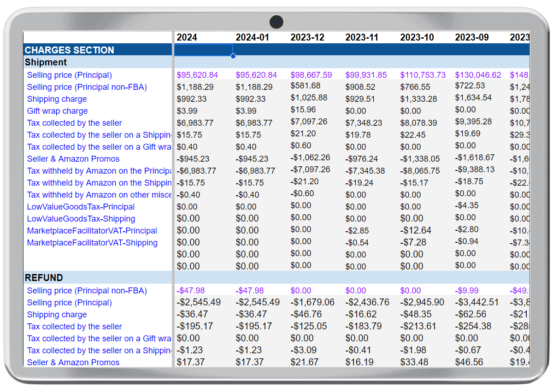Viewport: 553px width, 392px height.
Task: Follow the Gift wrap charge link
Action: click(57, 111)
